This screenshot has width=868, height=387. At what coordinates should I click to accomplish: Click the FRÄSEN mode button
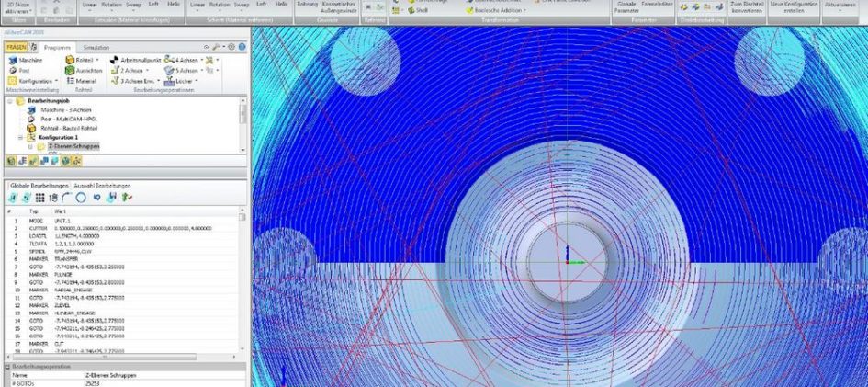click(16, 48)
